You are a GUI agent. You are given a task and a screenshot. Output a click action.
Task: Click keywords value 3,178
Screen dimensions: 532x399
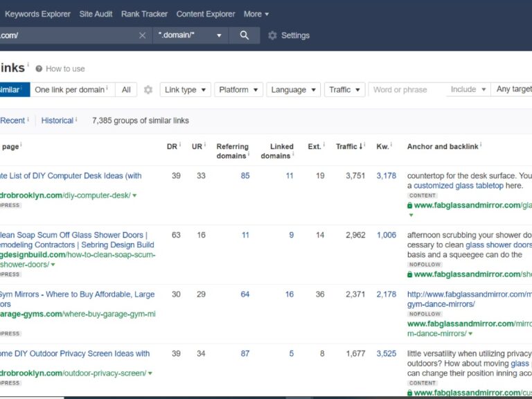coord(386,176)
